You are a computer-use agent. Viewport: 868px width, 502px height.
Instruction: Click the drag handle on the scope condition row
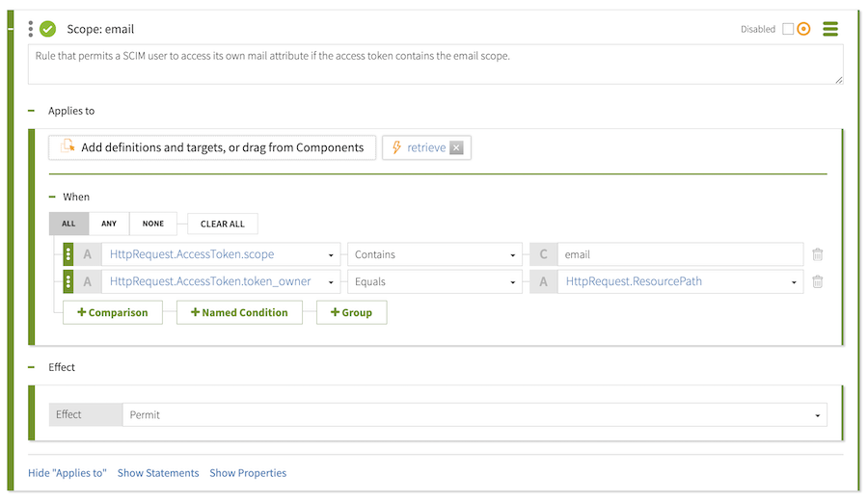pos(68,255)
